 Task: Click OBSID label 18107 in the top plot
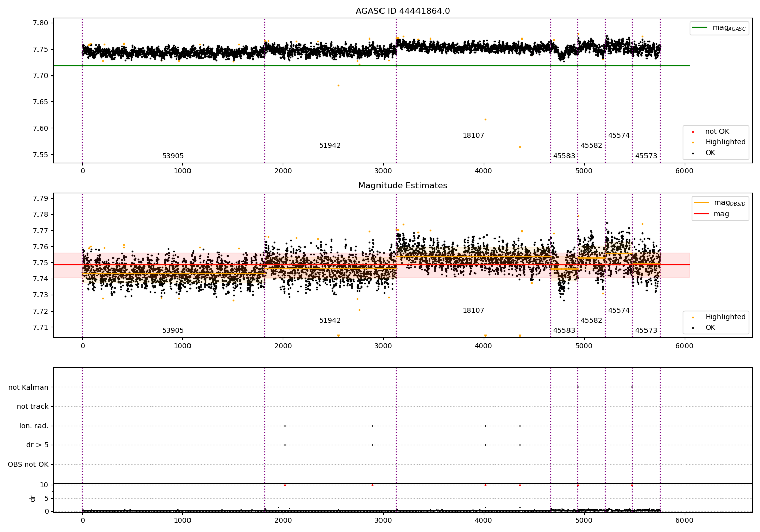pos(473,136)
